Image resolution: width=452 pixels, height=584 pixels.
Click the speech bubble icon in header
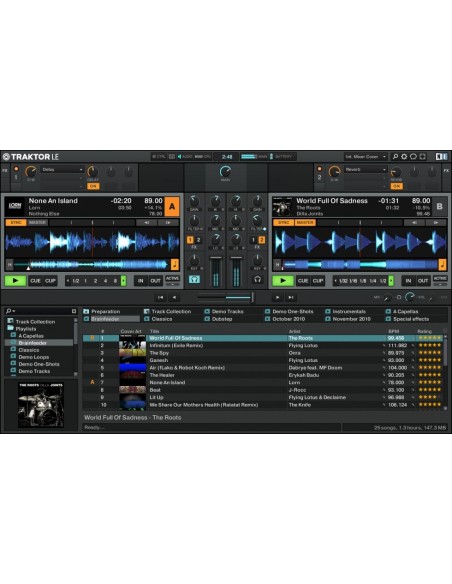(413, 157)
